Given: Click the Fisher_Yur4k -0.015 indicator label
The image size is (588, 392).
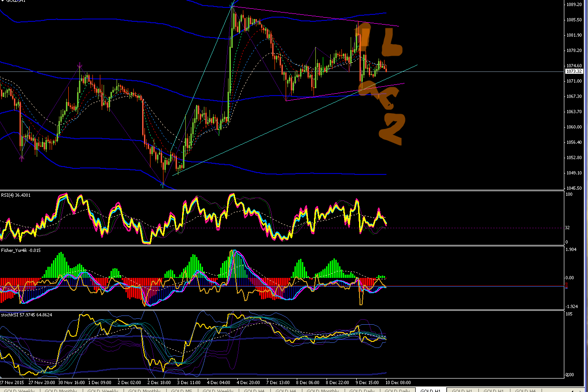Looking at the screenshot, I should pos(20,251).
